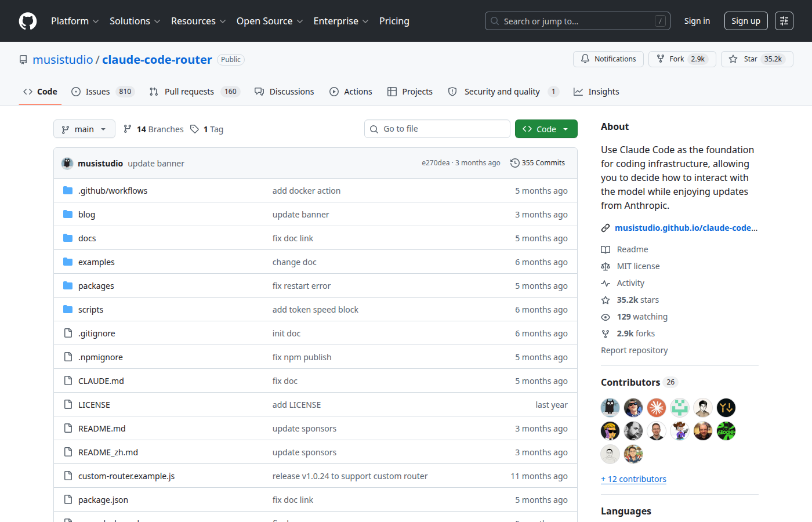
Task: Click the Notifications button
Action: click(x=608, y=59)
